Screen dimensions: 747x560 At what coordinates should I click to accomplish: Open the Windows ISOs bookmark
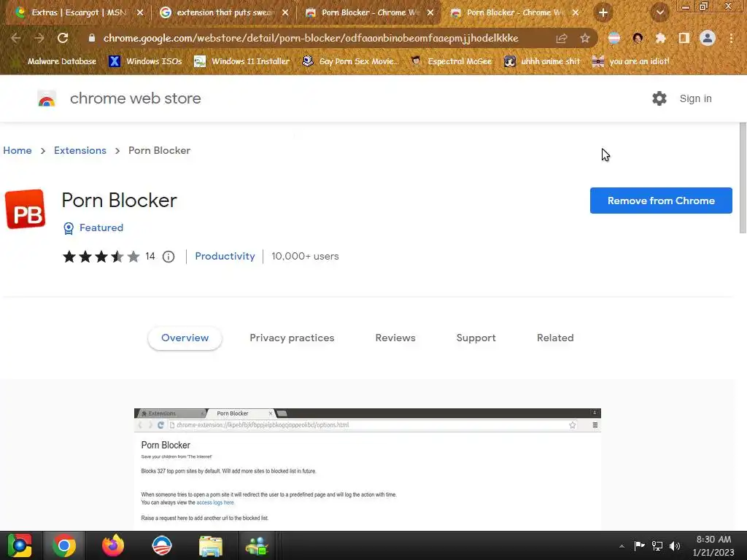(x=145, y=61)
